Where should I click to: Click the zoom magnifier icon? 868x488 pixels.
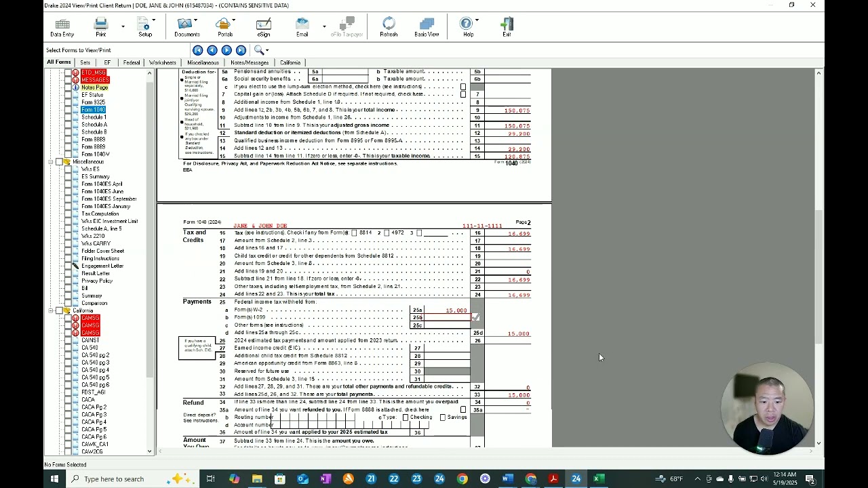point(258,50)
